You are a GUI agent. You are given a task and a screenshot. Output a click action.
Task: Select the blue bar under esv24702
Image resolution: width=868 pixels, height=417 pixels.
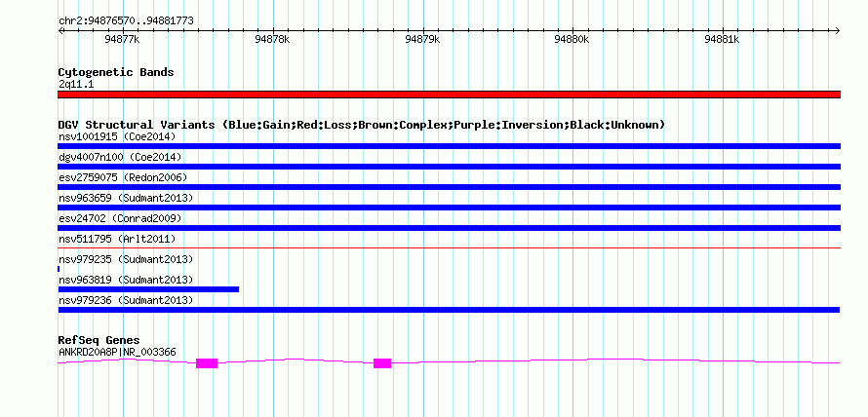449,228
